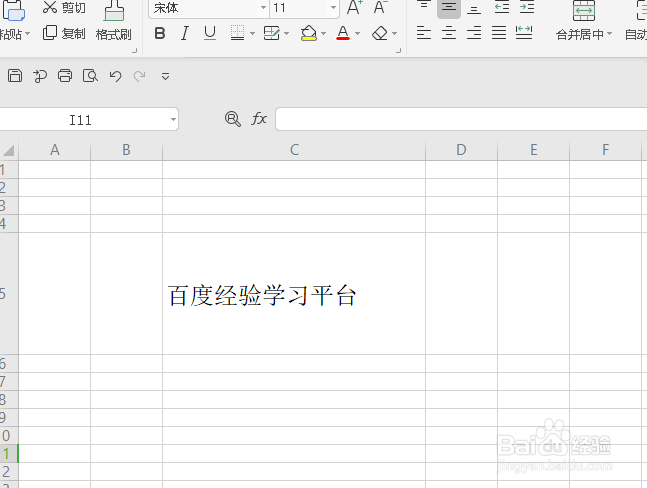
Task: Undo the last action
Action: point(116,76)
